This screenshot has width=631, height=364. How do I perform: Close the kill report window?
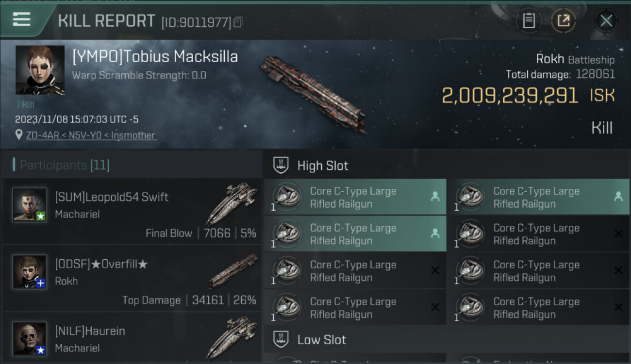click(606, 21)
